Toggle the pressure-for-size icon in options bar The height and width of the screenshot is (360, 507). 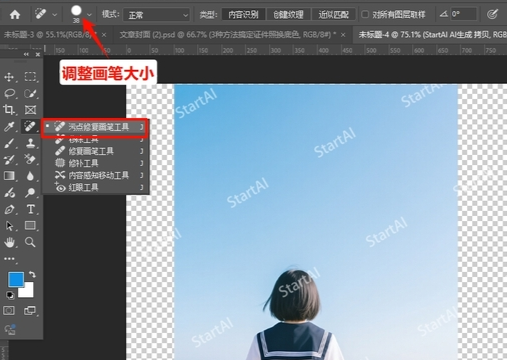(492, 14)
